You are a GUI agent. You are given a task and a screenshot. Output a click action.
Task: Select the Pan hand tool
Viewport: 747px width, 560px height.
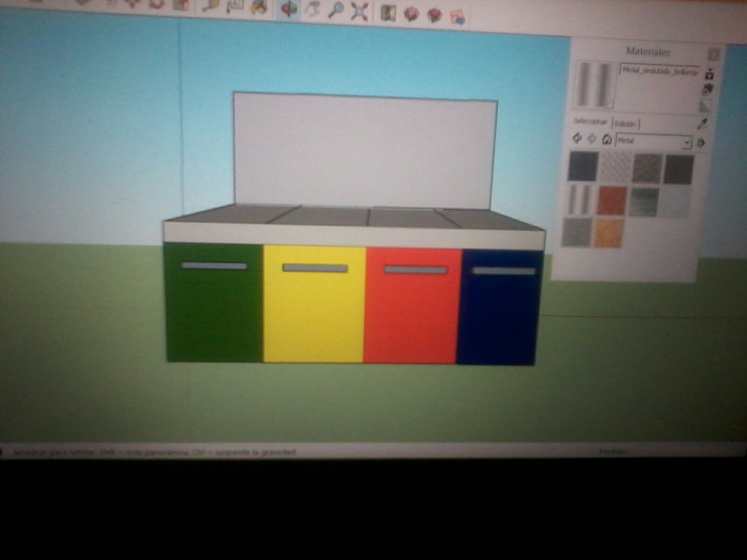(313, 9)
